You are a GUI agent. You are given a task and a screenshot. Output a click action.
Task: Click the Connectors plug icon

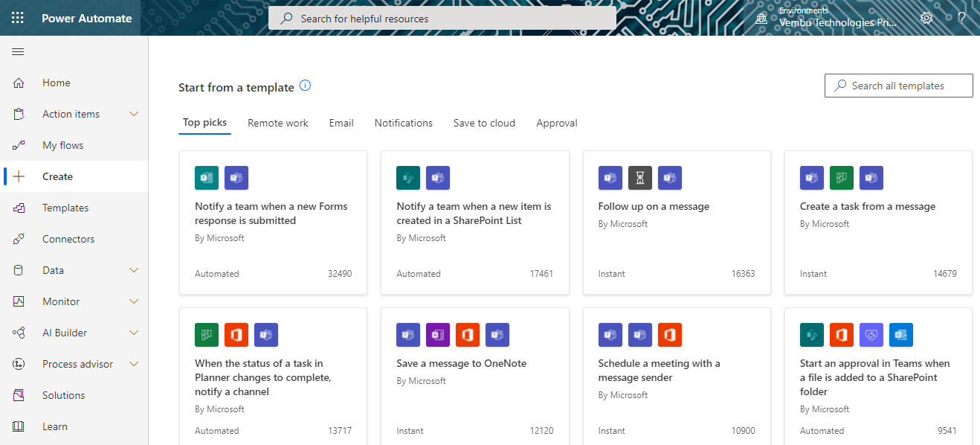pyautogui.click(x=19, y=239)
